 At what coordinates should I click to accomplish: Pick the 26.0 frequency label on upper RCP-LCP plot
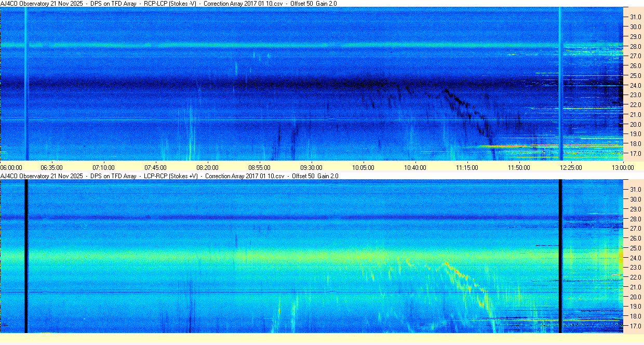tap(636, 65)
